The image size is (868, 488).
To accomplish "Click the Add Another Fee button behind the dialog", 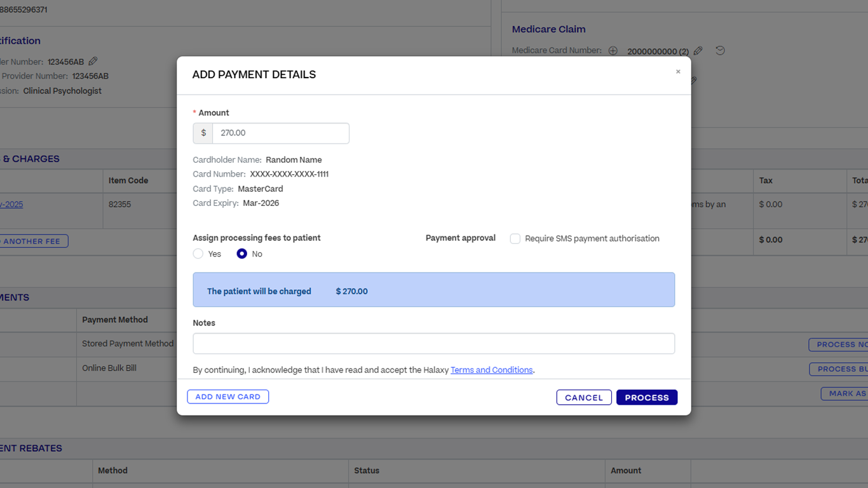I will click(33, 241).
